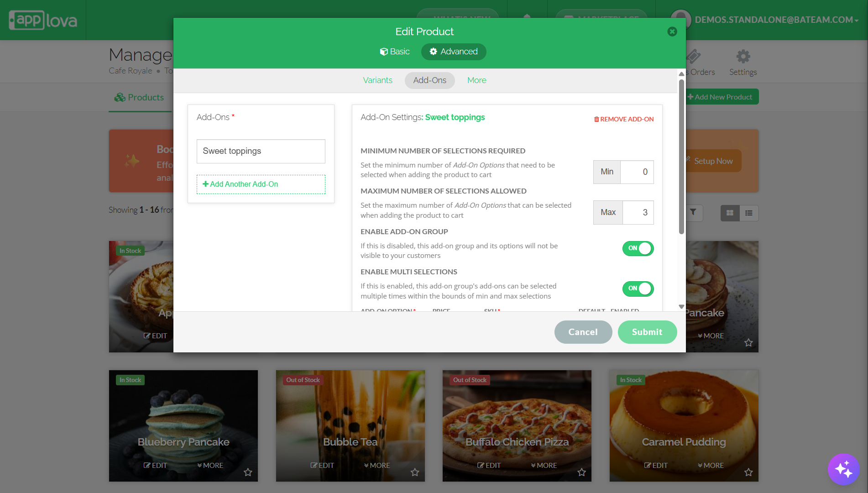The width and height of the screenshot is (868, 493).
Task: Expand MORE options for Caramel Pudding
Action: [x=711, y=466]
